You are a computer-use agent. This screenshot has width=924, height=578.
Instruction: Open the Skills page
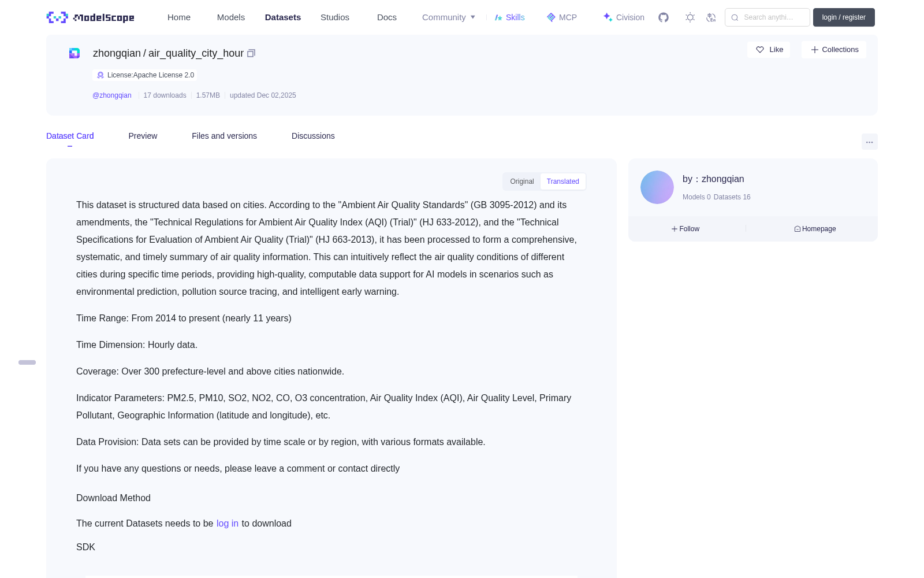click(x=510, y=17)
